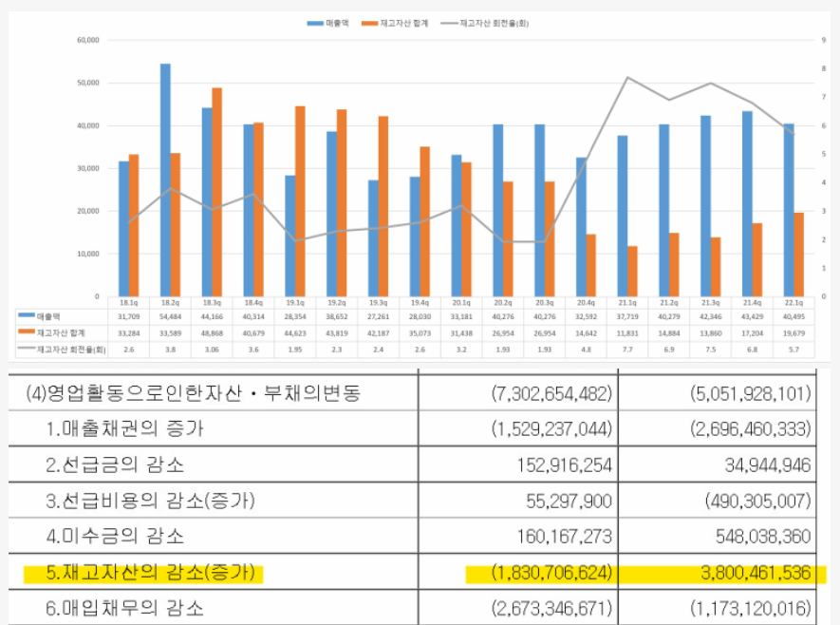The image size is (840, 625).
Task: Click the 1.매출채권의 증가 row label
Action: pos(125,428)
